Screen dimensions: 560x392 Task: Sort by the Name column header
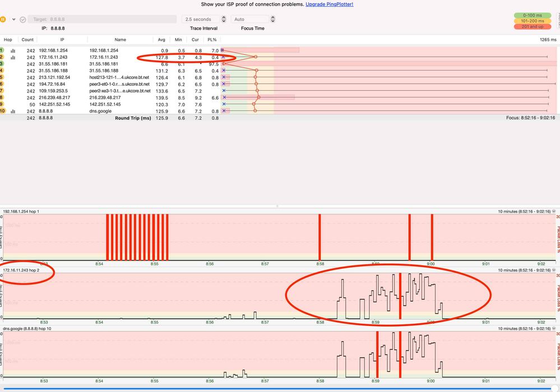tap(121, 40)
